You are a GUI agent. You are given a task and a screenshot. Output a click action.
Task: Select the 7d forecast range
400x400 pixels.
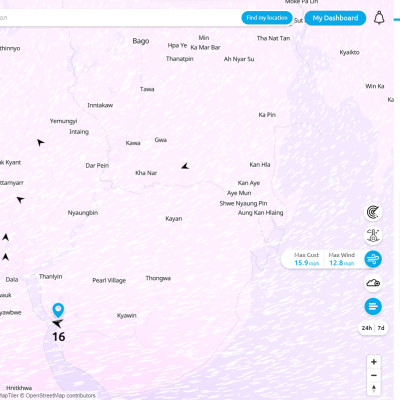click(381, 328)
